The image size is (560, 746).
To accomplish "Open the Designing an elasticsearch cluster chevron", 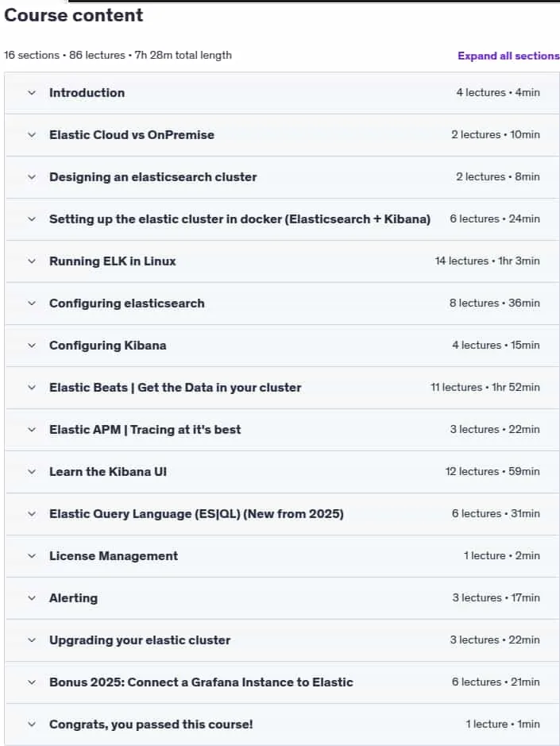I will [32, 177].
